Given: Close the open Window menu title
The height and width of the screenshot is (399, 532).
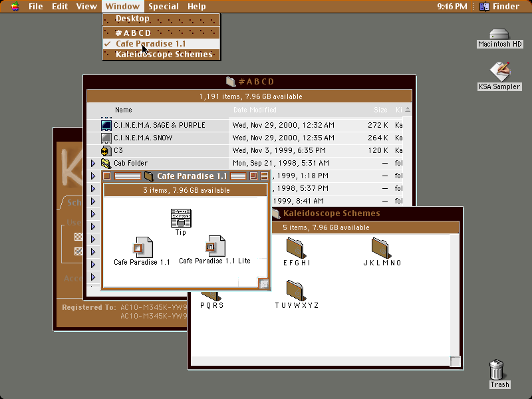Looking at the screenshot, I should (x=122, y=7).
